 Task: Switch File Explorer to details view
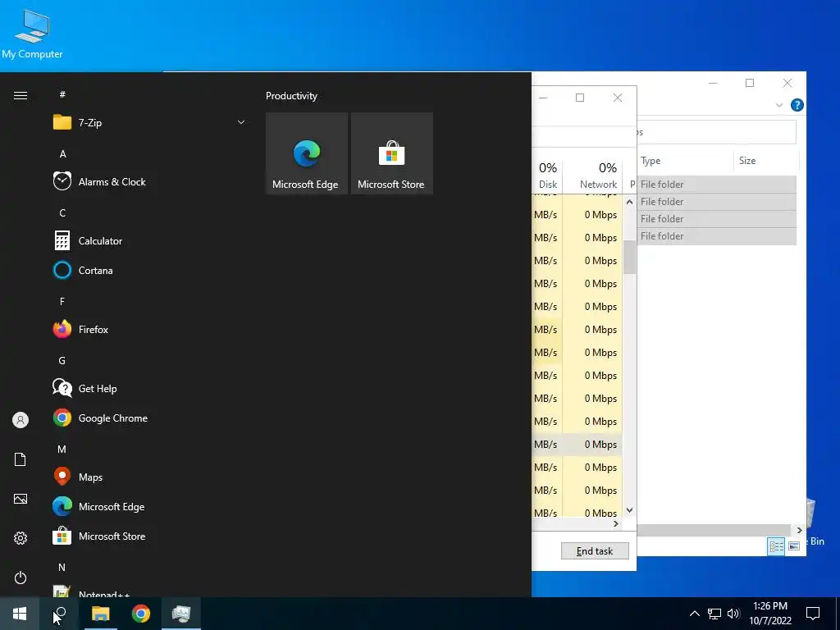coord(776,546)
